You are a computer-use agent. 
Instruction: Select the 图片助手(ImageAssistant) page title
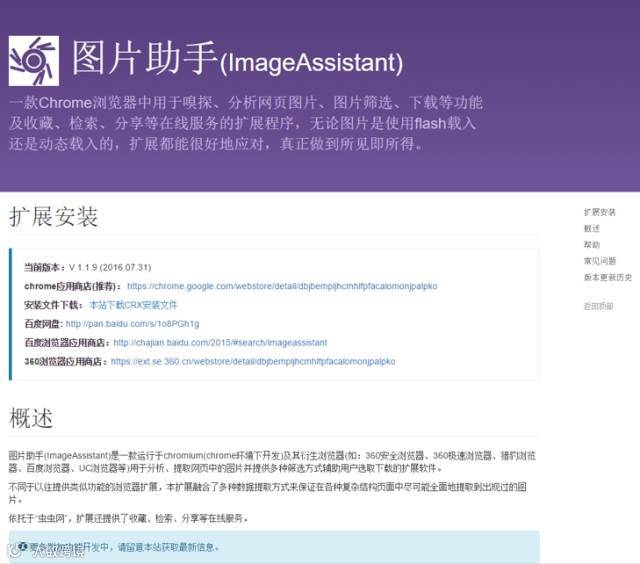[238, 58]
